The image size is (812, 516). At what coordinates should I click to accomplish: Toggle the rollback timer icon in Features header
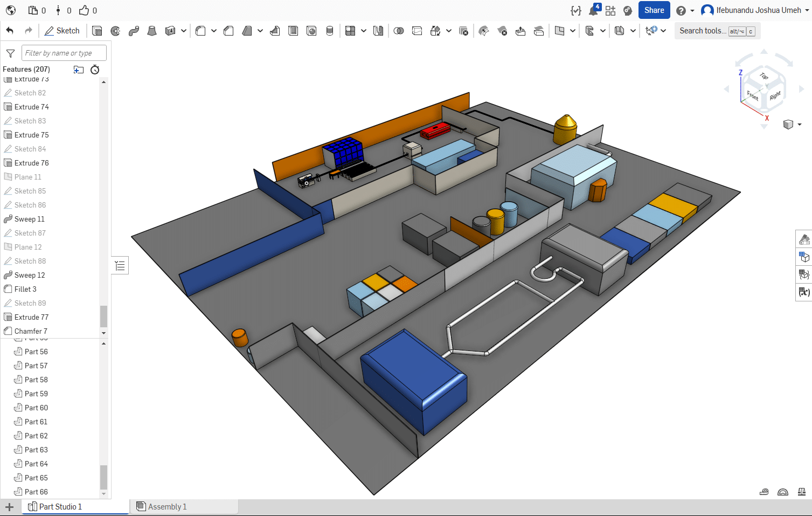pos(95,70)
